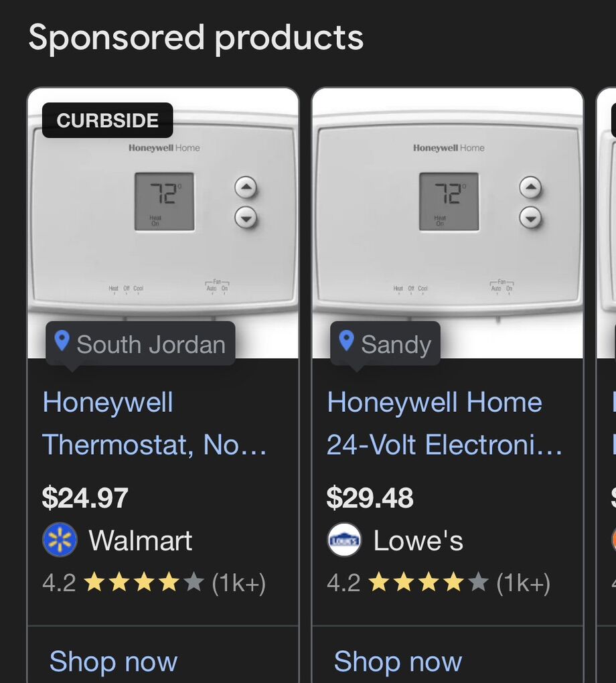Click the Lowe's seller name
The height and width of the screenshot is (683, 616).
click(418, 540)
